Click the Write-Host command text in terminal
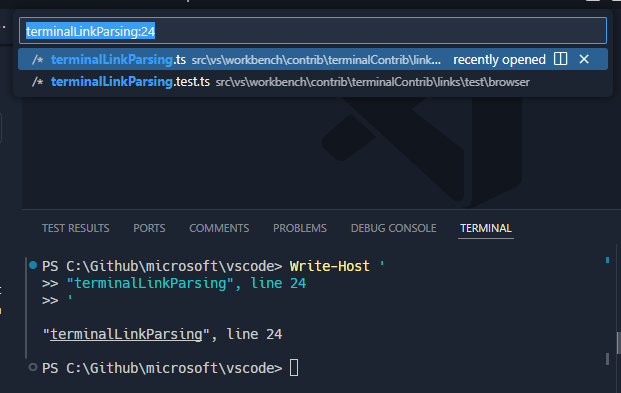The width and height of the screenshot is (621, 393). tap(330, 266)
